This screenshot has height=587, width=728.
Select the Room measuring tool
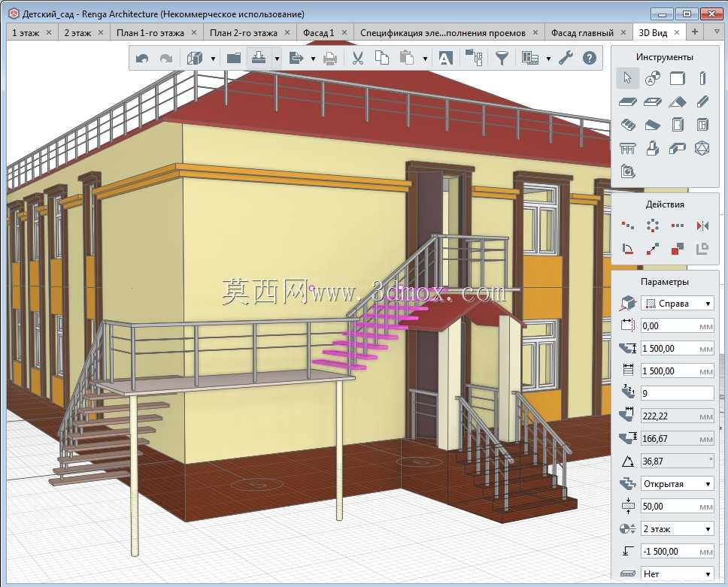628,171
